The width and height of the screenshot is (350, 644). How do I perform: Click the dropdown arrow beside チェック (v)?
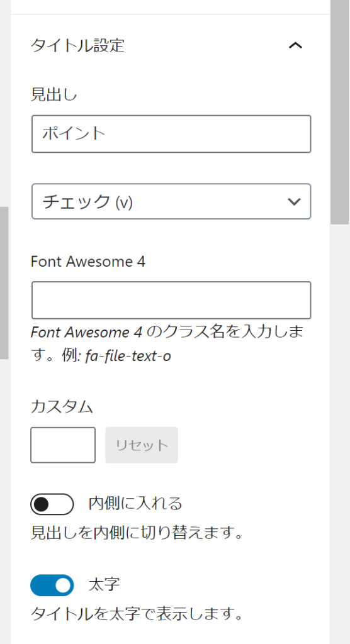click(x=294, y=201)
